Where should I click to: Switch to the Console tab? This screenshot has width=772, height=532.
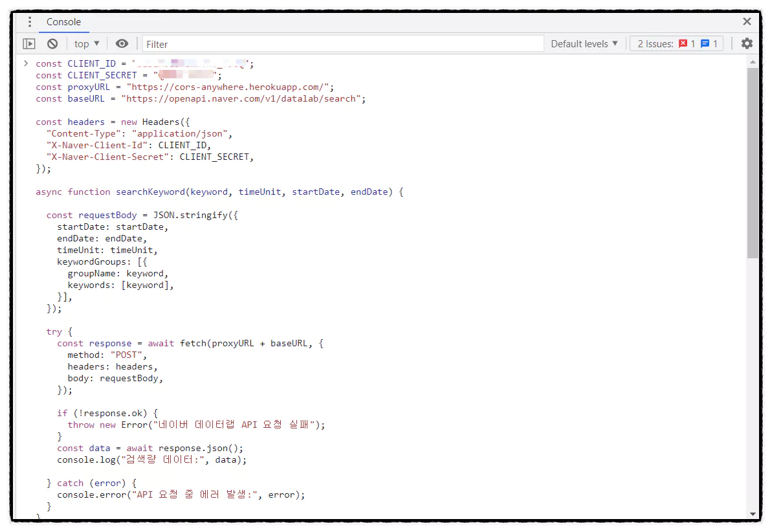click(63, 21)
